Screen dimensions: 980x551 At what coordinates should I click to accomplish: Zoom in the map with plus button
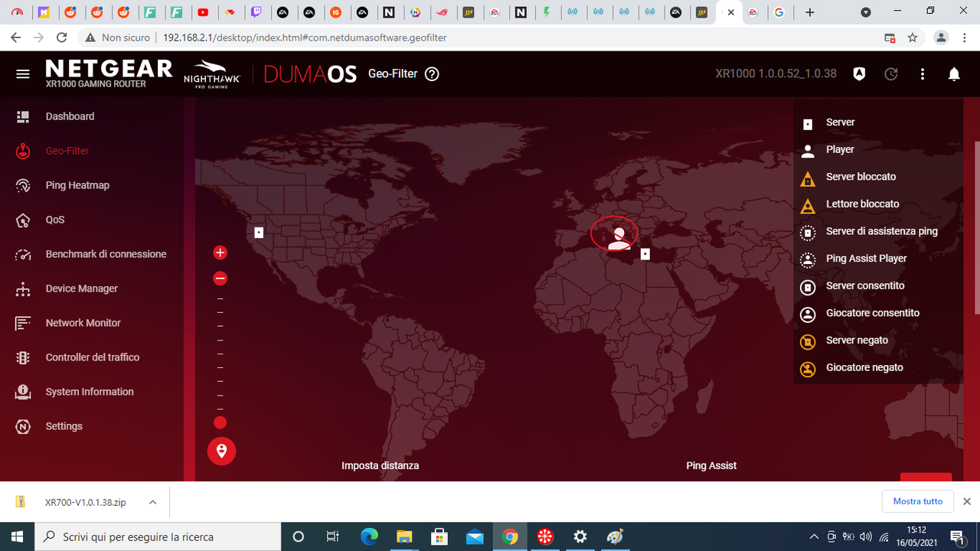pyautogui.click(x=220, y=253)
